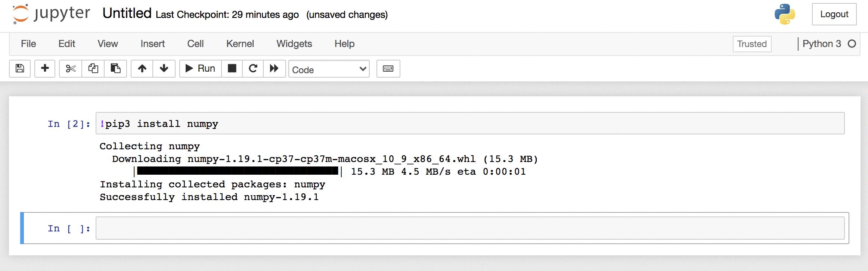Move the selected cell down
The image size is (868, 271).
click(x=164, y=69)
